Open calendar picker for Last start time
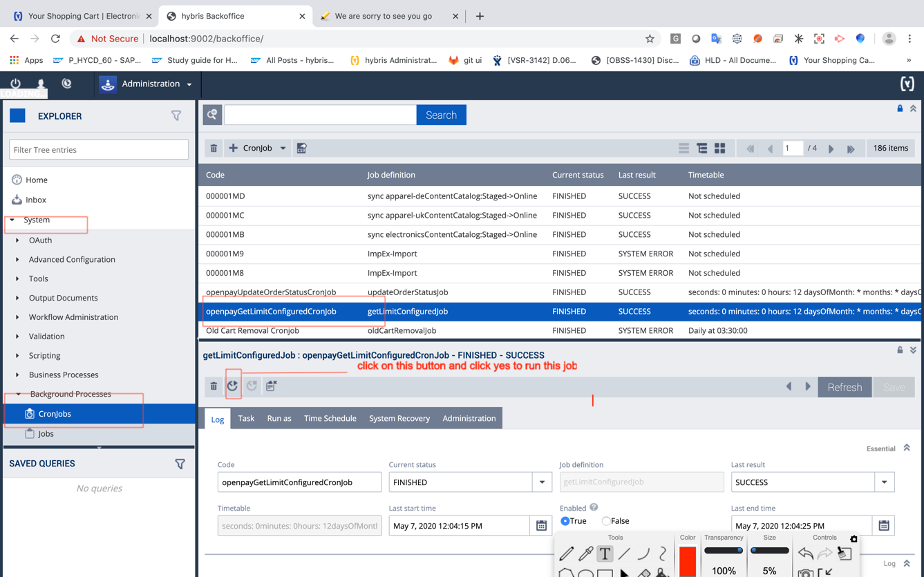This screenshot has height=577, width=924. coord(541,526)
